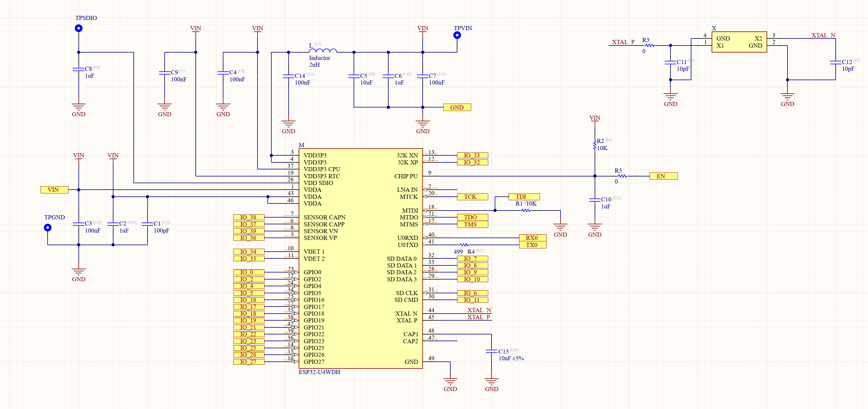Click the IO_11 port label

coord(472,299)
